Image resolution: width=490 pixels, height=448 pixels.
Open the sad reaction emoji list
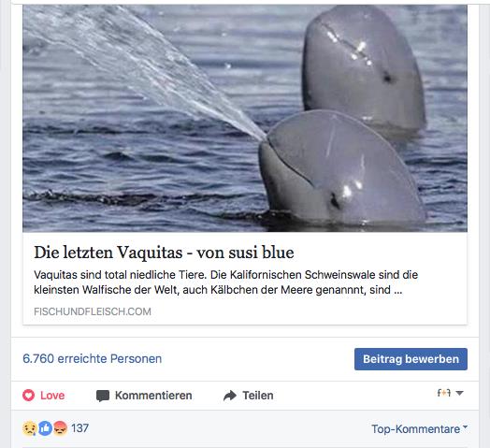coord(29,428)
